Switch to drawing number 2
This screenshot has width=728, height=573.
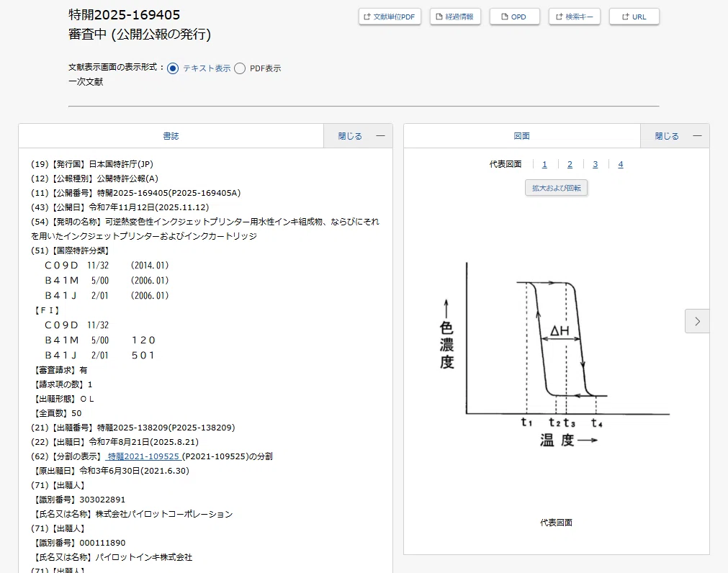570,164
